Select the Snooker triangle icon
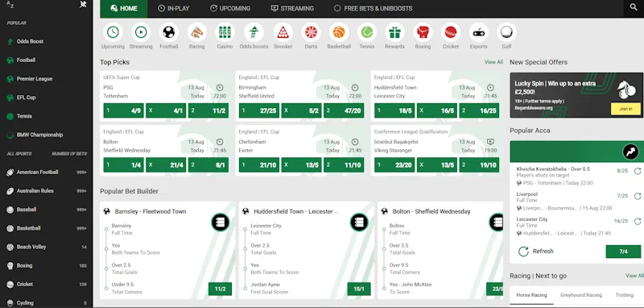The image size is (644, 308). [x=283, y=32]
